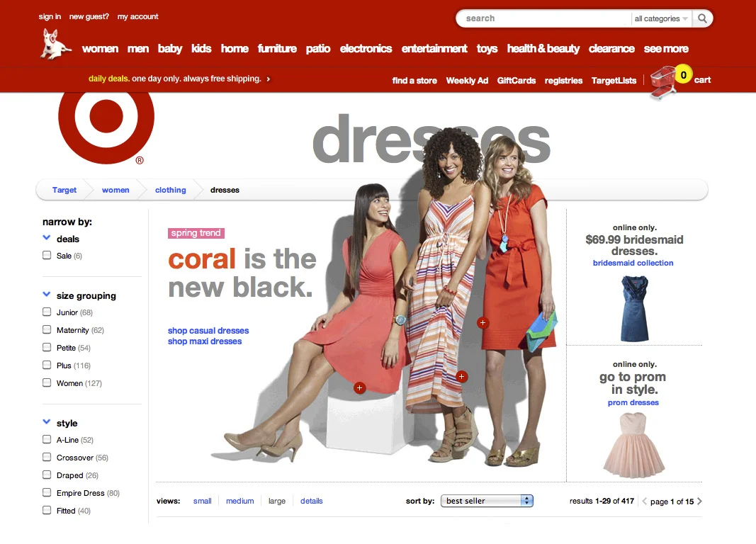Image resolution: width=756 pixels, height=544 pixels.
Task: Click the blue bridesmaid dress thumbnail
Action: 635,308
